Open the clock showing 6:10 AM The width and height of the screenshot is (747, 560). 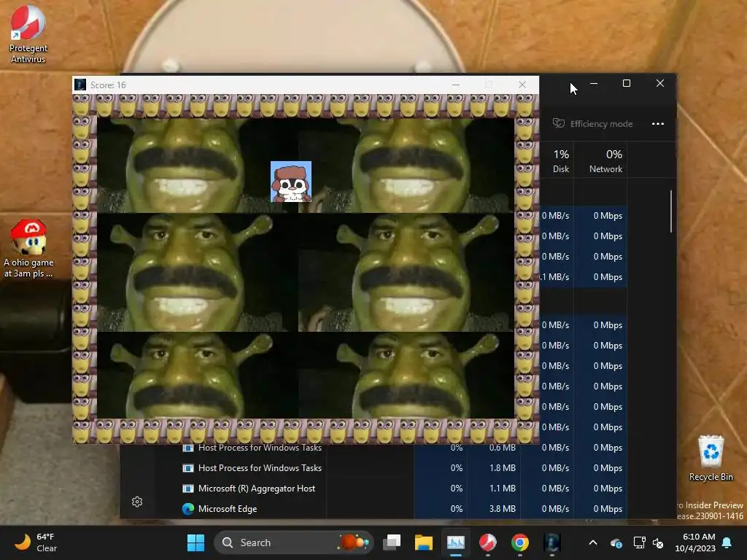coord(695,542)
